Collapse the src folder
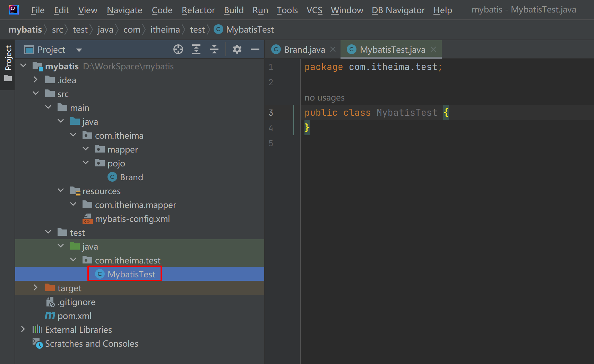The height and width of the screenshot is (364, 594). point(36,93)
